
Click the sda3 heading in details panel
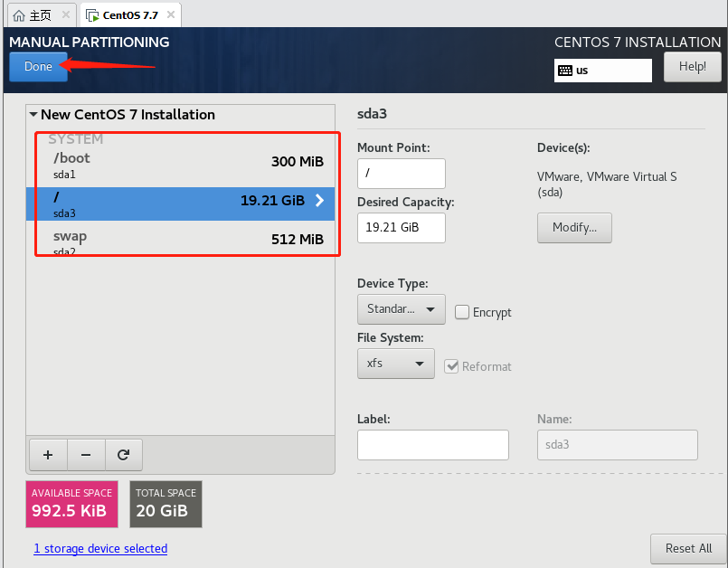[x=372, y=114]
